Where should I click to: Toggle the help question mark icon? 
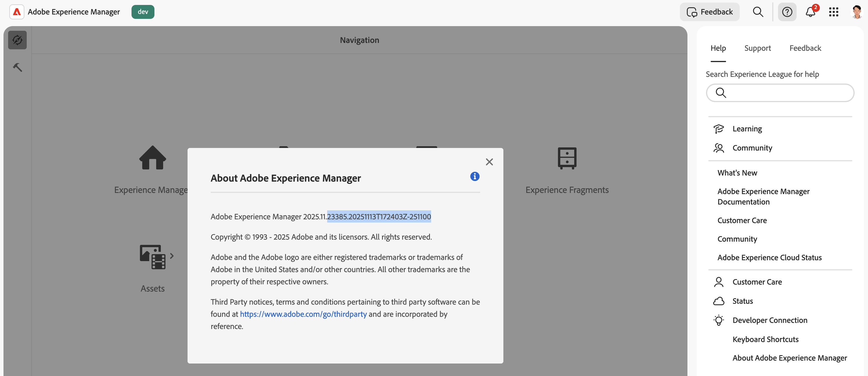pyautogui.click(x=787, y=12)
